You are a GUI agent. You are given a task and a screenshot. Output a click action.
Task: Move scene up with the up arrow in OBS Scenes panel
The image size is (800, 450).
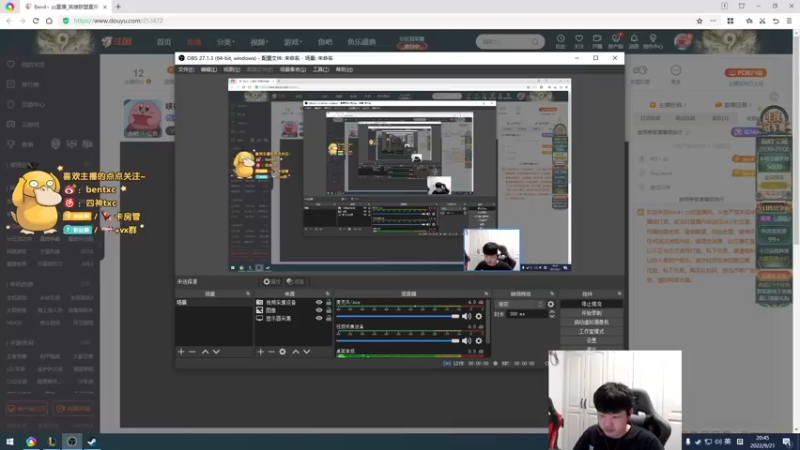[x=205, y=352]
